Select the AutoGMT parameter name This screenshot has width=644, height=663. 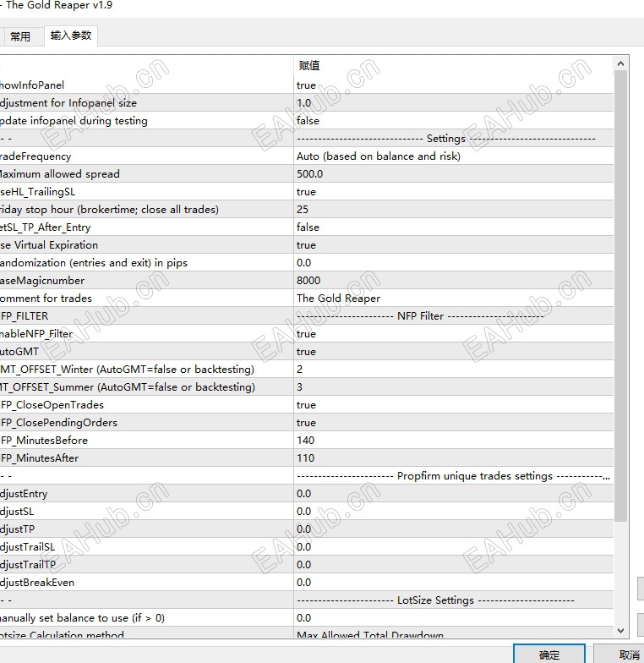click(19, 352)
